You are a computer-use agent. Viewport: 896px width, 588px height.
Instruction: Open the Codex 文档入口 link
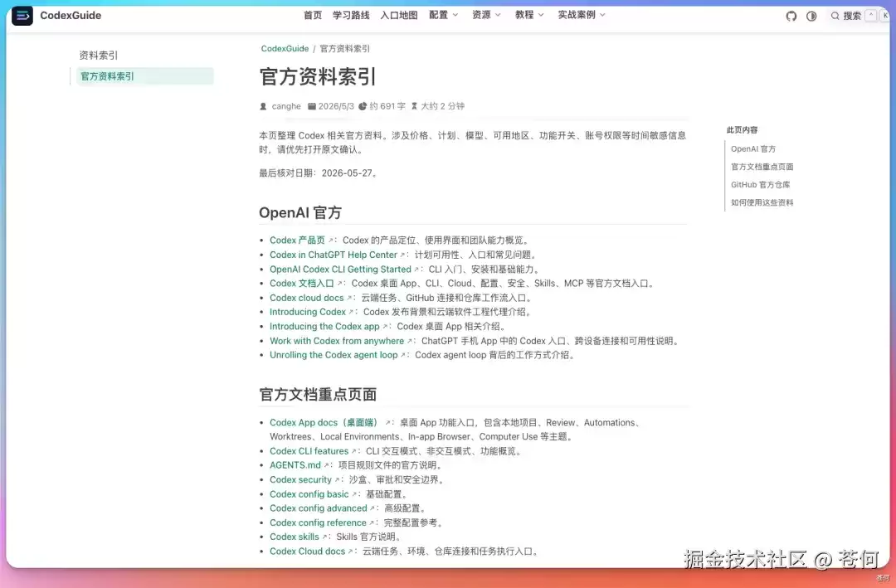302,284
